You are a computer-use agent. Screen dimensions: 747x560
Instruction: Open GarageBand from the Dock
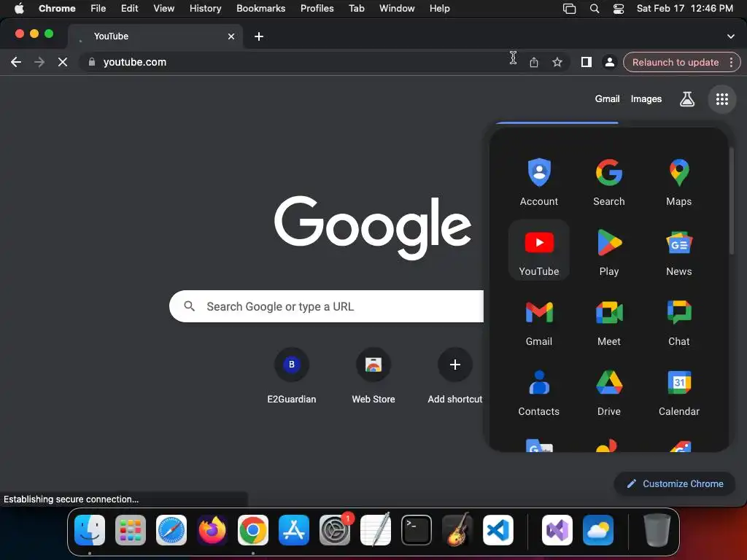click(457, 530)
